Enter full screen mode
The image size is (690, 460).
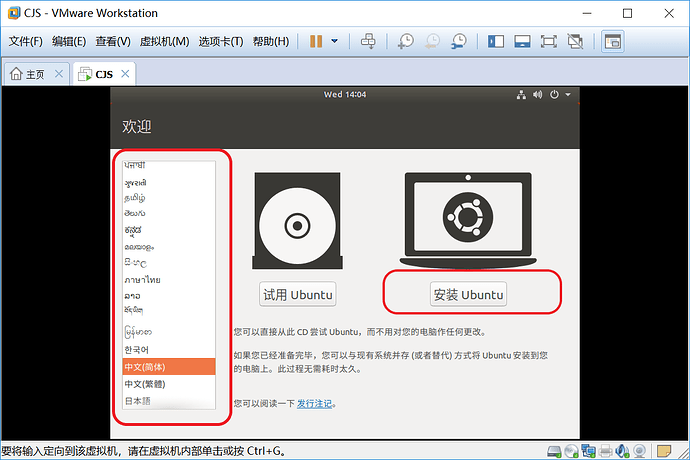tap(548, 41)
